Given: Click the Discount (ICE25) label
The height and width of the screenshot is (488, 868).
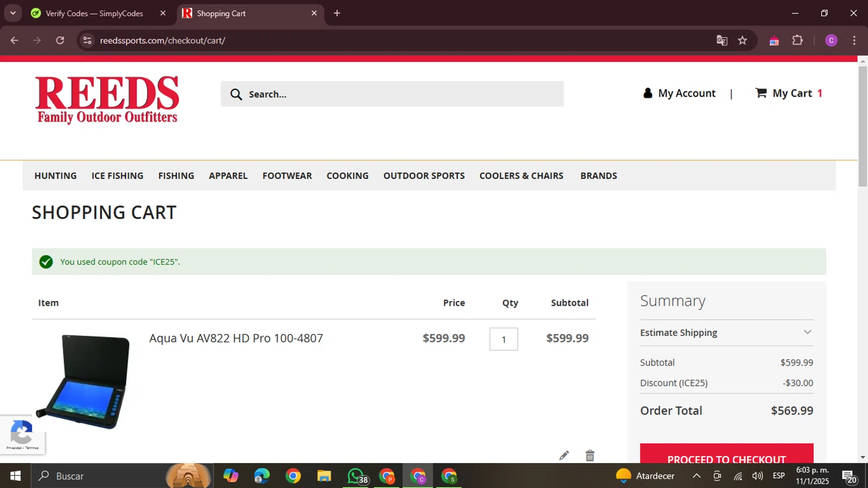Looking at the screenshot, I should pyautogui.click(x=674, y=383).
